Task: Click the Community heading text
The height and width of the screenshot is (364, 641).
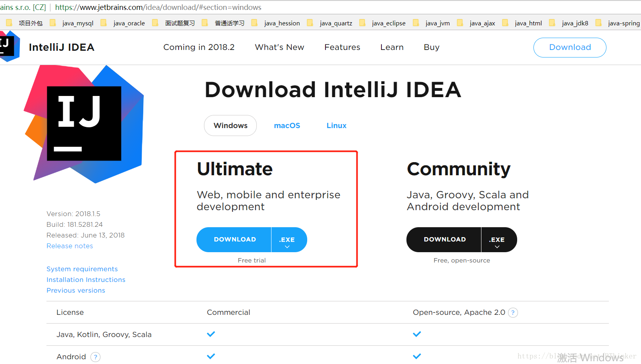Action: point(458,170)
